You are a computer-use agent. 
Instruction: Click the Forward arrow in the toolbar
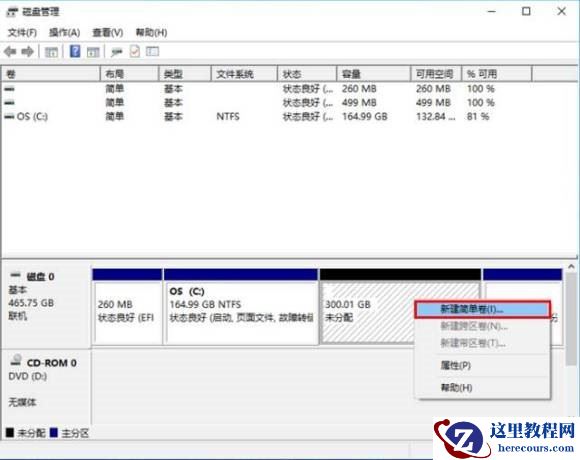27,51
